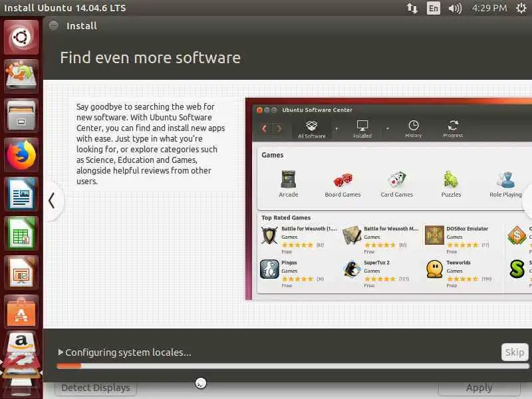Select the Teeworlds game entry
Image resolution: width=532 pixels, height=399 pixels.
coord(459,273)
